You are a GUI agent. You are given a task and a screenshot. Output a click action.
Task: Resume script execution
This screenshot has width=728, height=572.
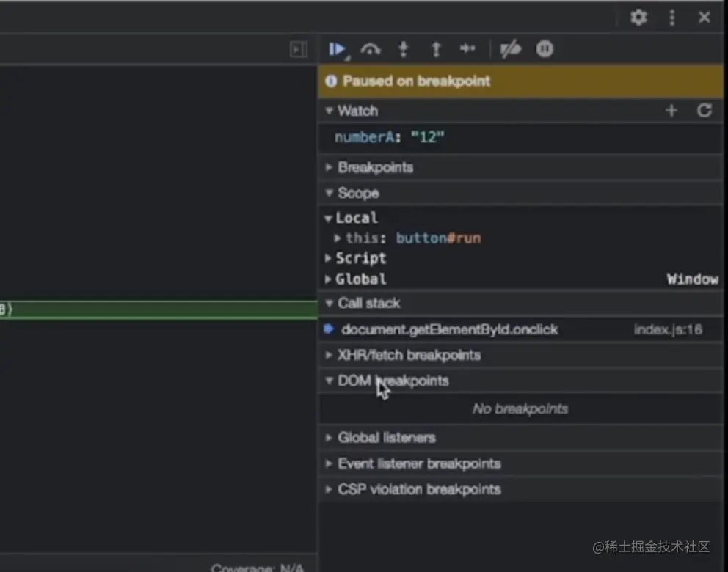(x=337, y=49)
